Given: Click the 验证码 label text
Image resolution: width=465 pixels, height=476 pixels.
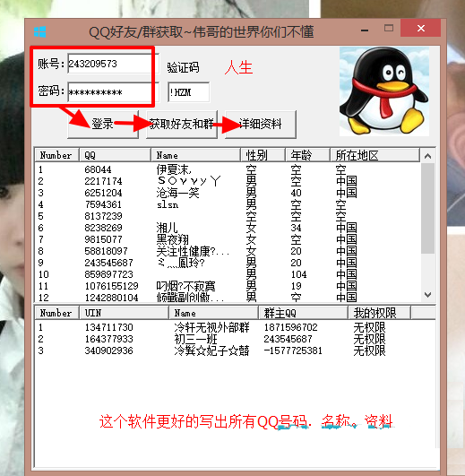Looking at the screenshot, I should point(183,67).
